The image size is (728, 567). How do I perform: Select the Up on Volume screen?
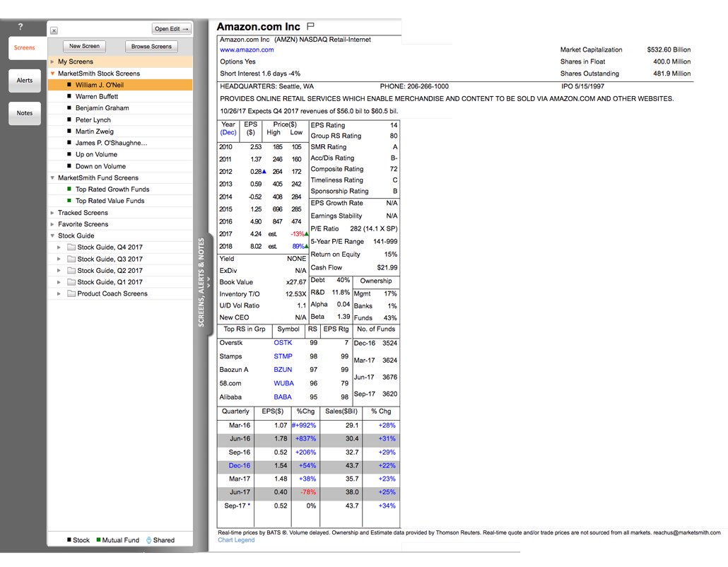(121, 155)
